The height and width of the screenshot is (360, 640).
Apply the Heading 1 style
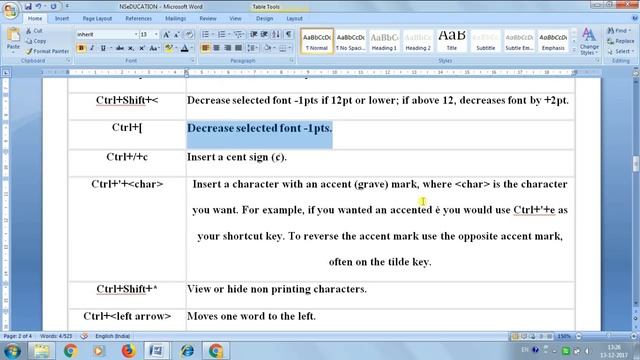tap(384, 40)
